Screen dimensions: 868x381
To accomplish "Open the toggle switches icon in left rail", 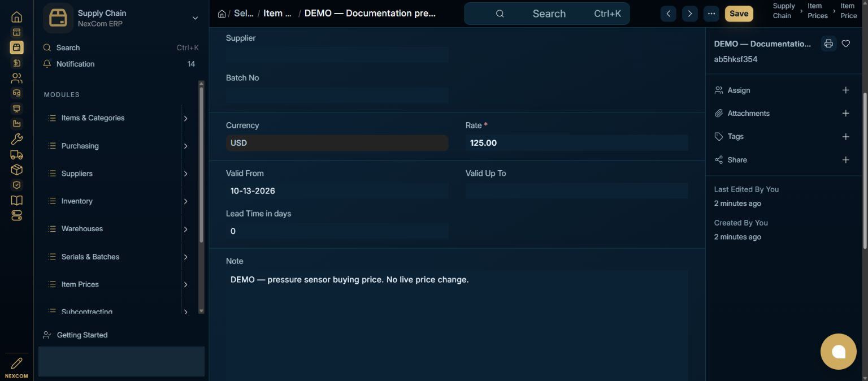I will click(16, 215).
